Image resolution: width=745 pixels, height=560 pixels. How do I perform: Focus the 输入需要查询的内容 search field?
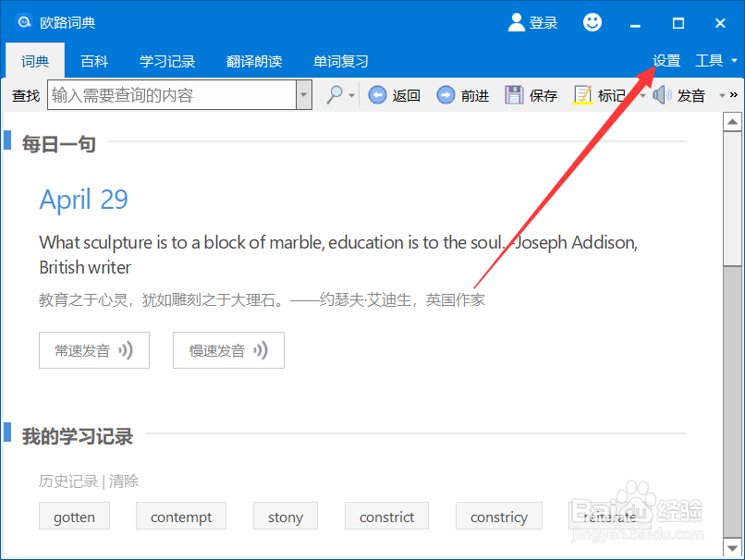click(x=172, y=94)
